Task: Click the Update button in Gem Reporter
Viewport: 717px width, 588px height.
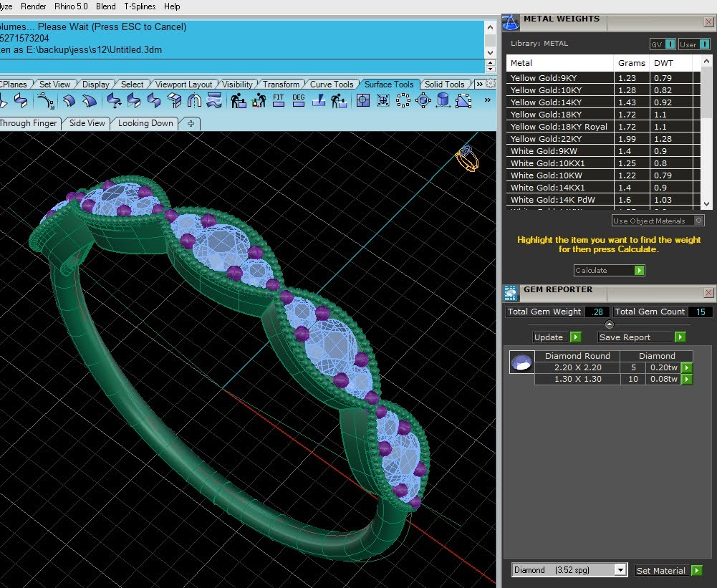Action: pyautogui.click(x=557, y=337)
